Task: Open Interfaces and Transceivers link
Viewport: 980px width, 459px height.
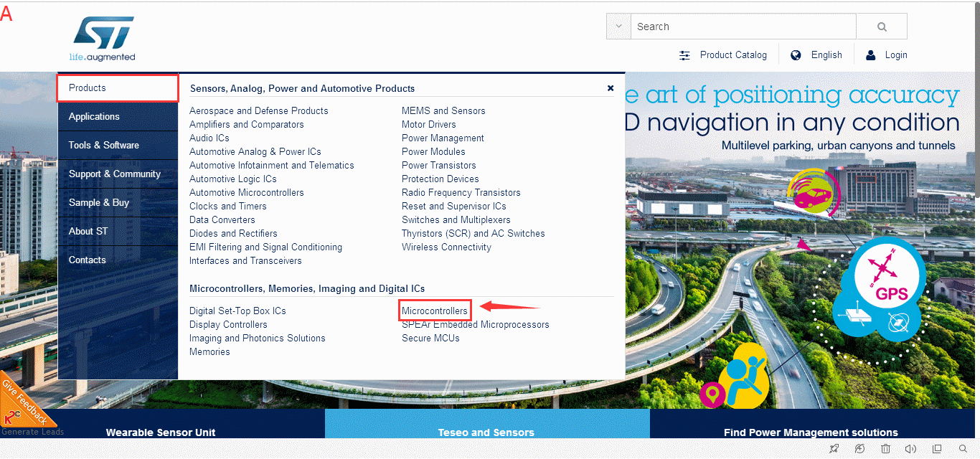Action: pos(245,261)
